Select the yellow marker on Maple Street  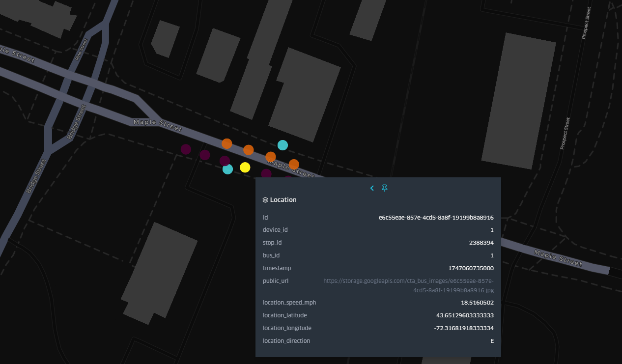click(245, 167)
